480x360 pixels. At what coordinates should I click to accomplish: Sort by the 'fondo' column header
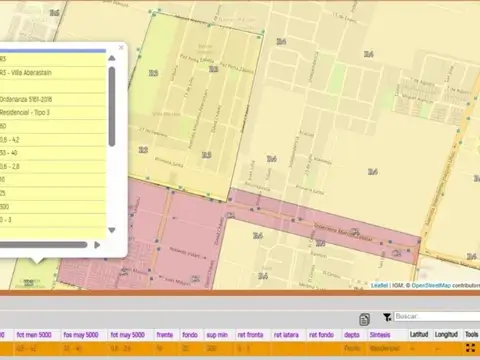pos(190,335)
